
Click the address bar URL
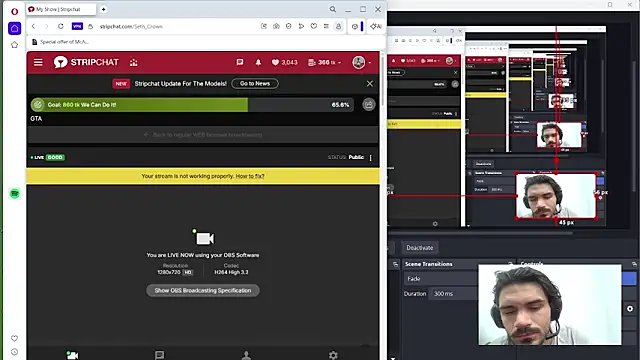[x=131, y=27]
